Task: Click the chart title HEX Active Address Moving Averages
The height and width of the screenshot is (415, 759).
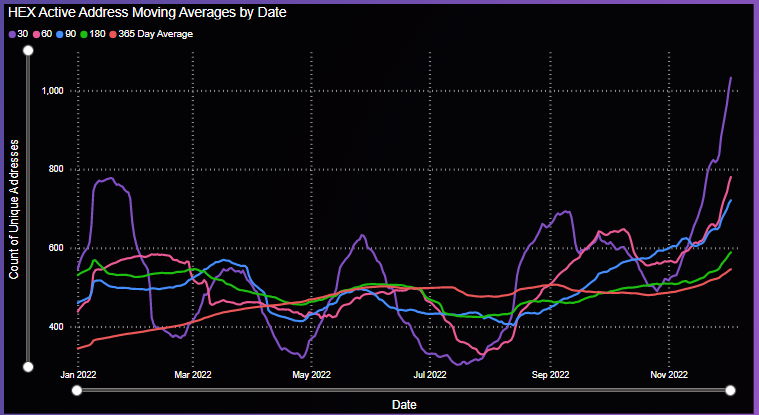Action: 147,13
